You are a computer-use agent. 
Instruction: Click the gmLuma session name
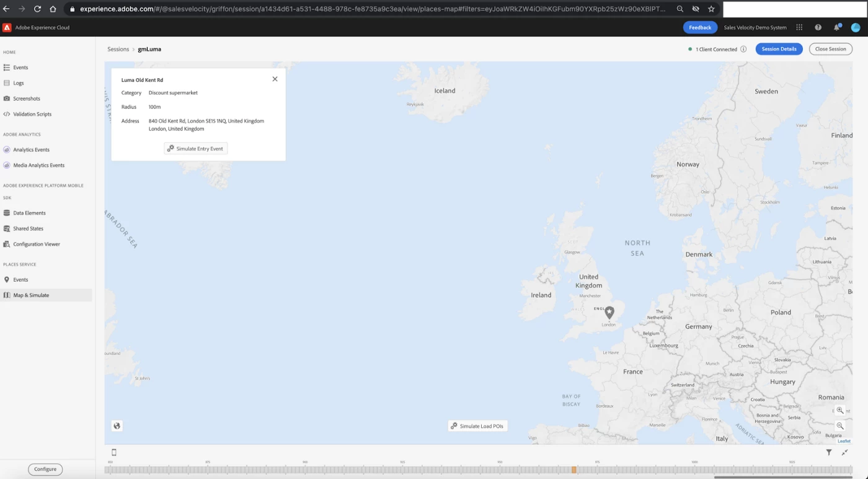[149, 49]
